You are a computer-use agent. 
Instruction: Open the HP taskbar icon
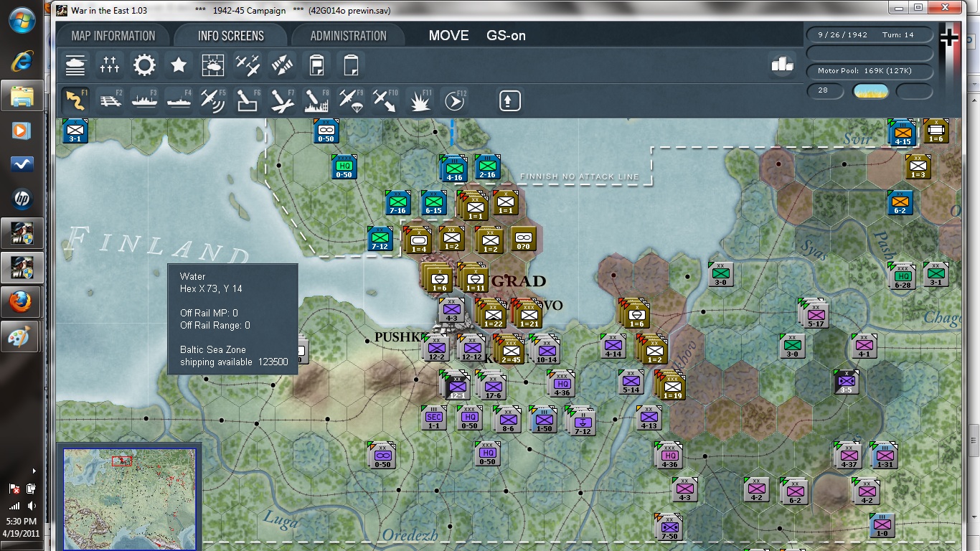22,199
